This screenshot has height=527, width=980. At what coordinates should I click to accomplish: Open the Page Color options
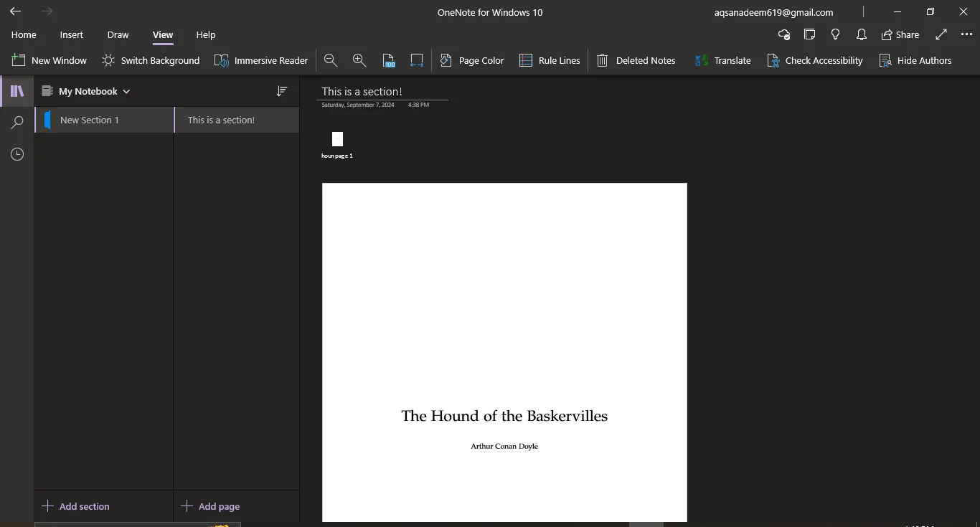coord(472,60)
